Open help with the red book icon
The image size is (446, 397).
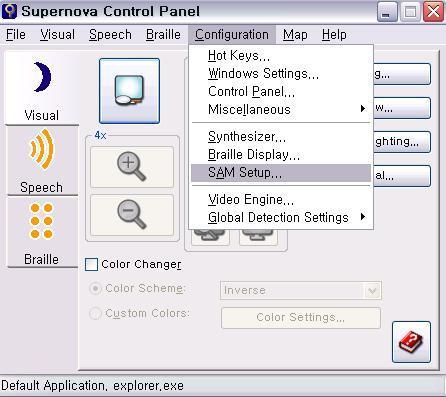[x=411, y=342]
